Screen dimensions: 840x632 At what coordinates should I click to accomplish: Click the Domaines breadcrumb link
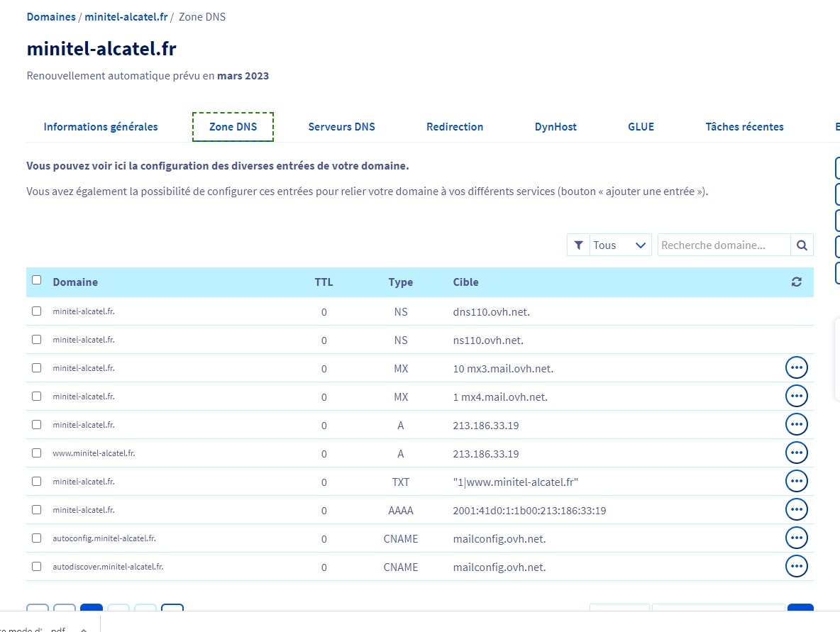click(51, 16)
